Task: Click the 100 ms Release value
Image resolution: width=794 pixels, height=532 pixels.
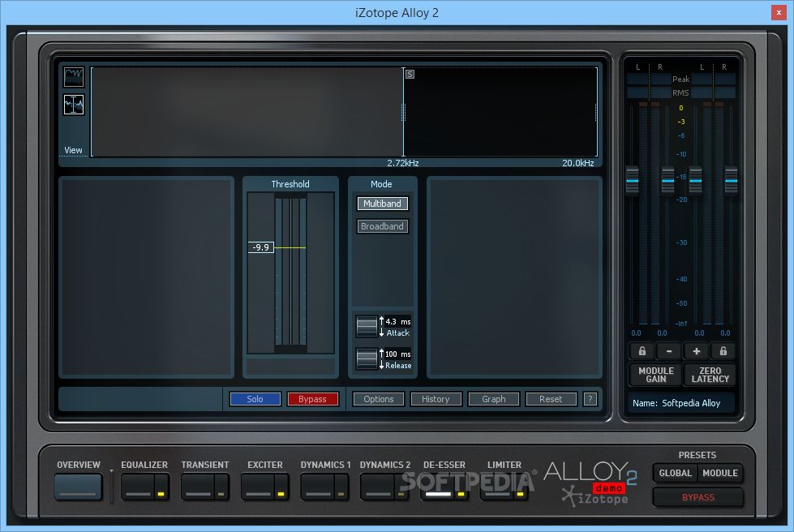Action: [398, 354]
